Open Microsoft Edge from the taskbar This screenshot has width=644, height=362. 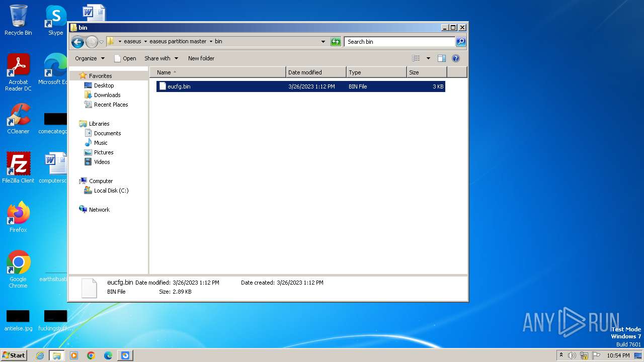[x=108, y=355]
